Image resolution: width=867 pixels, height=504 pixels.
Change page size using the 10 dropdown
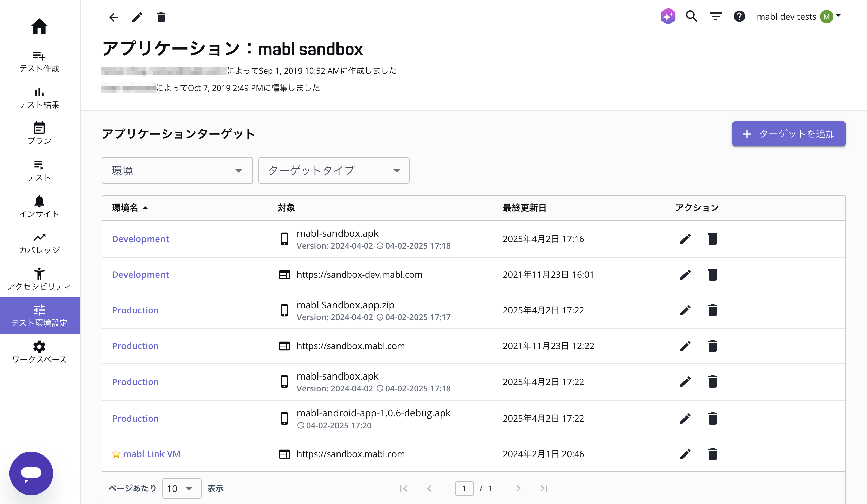point(181,488)
